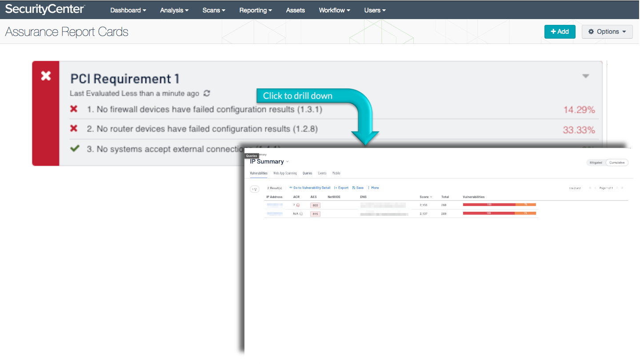Click orange segment in the 268 total row
The height and width of the screenshot is (364, 640).
(x=525, y=205)
